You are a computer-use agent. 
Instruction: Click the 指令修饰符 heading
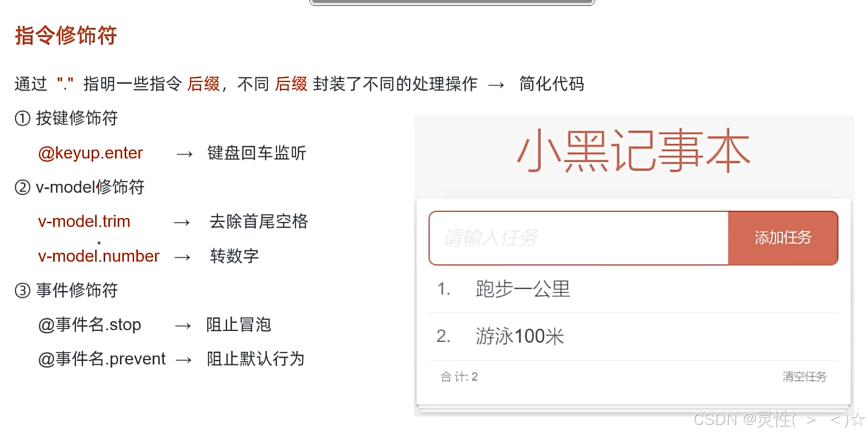tap(64, 35)
